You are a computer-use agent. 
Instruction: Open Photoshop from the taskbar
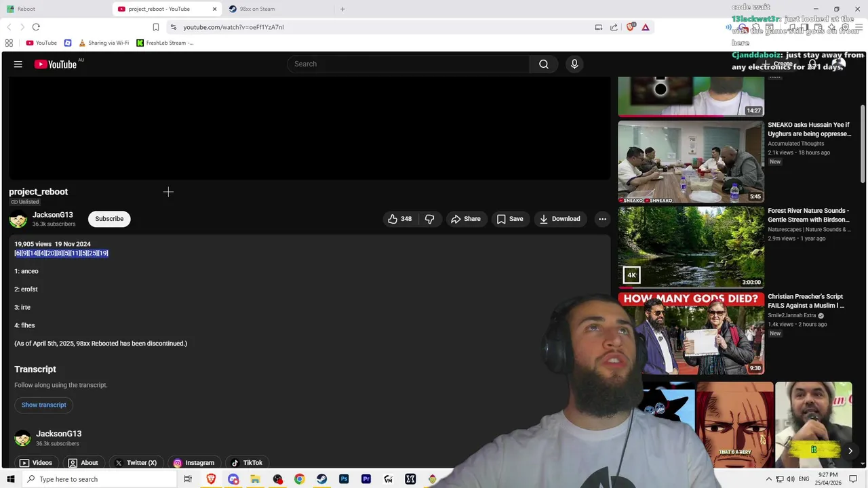point(344,479)
